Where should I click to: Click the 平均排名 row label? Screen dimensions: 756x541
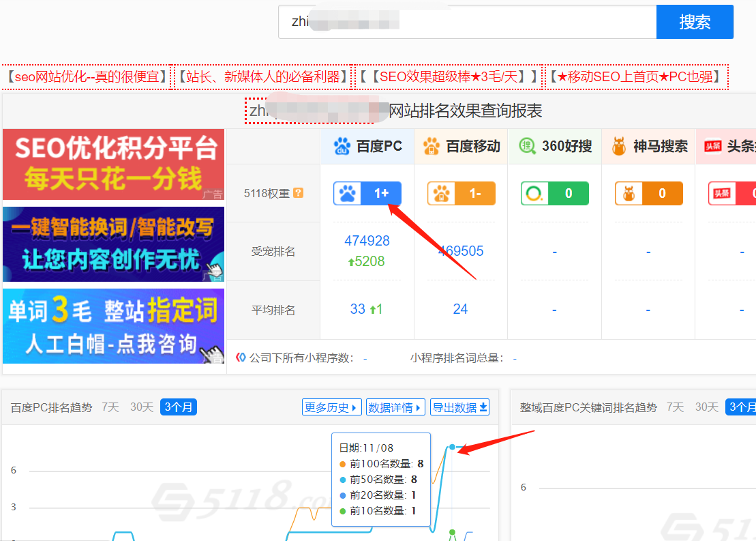273,310
